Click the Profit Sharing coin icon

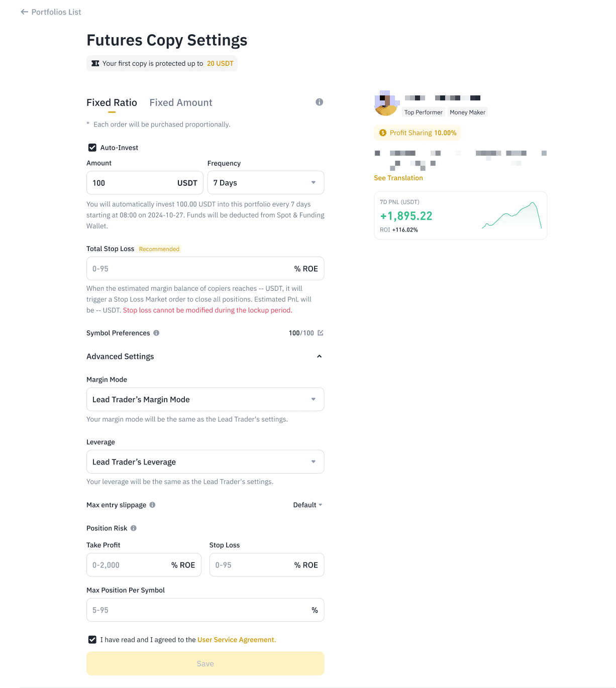[383, 133]
